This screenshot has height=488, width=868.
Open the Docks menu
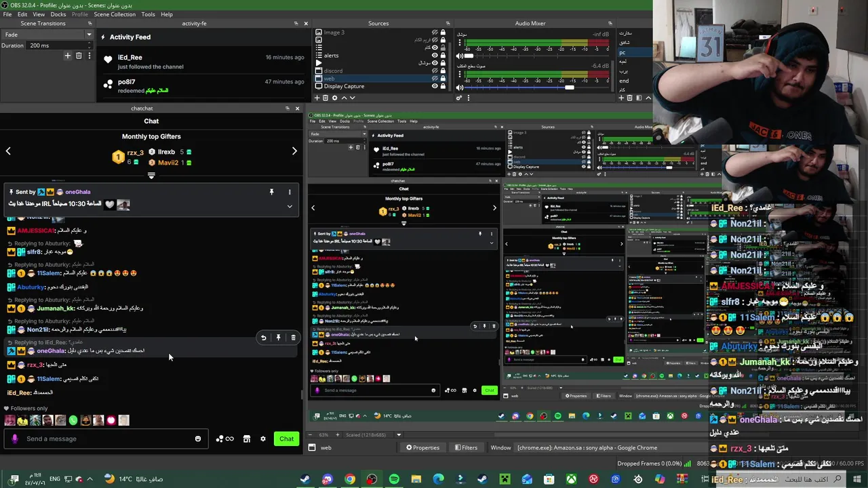[x=58, y=14]
